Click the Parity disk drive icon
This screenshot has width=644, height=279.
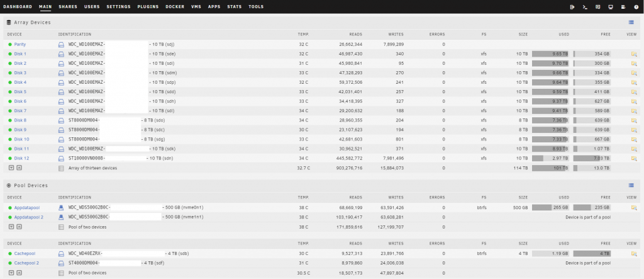[62, 45]
